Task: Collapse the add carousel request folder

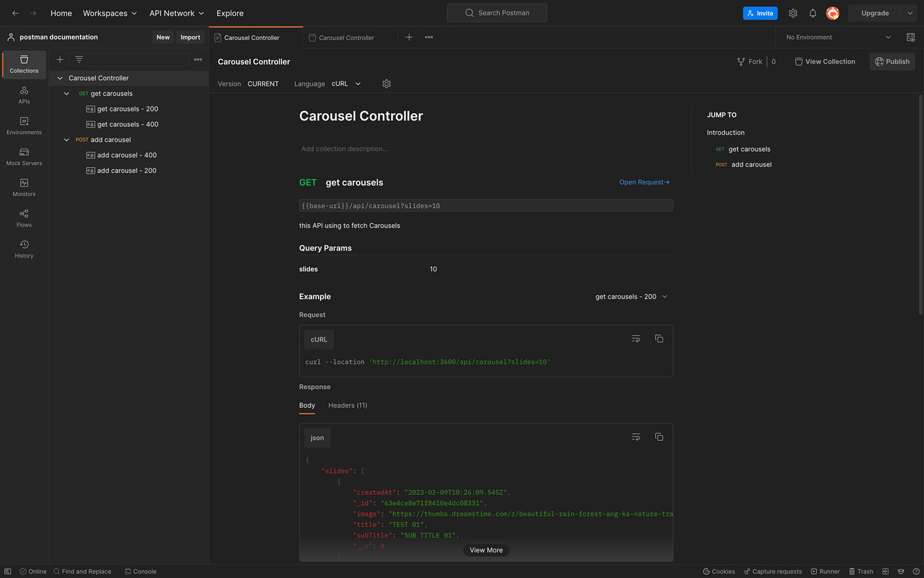Action: tap(67, 140)
